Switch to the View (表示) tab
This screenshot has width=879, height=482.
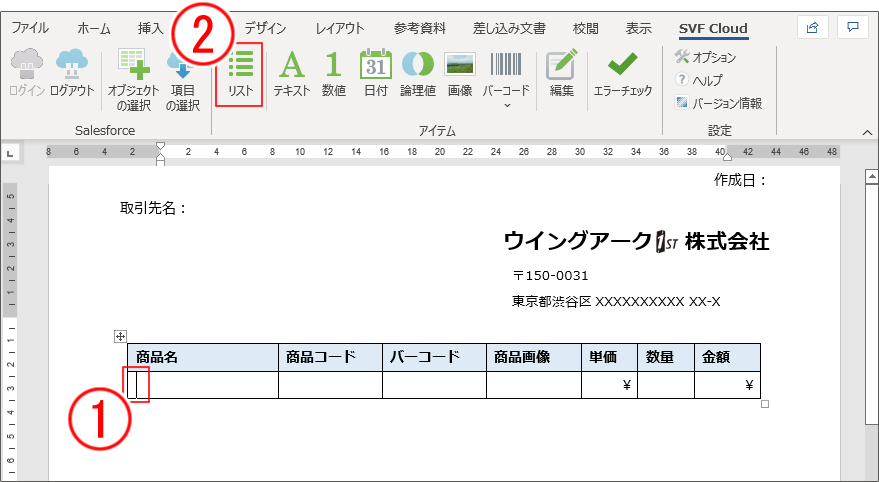click(639, 28)
